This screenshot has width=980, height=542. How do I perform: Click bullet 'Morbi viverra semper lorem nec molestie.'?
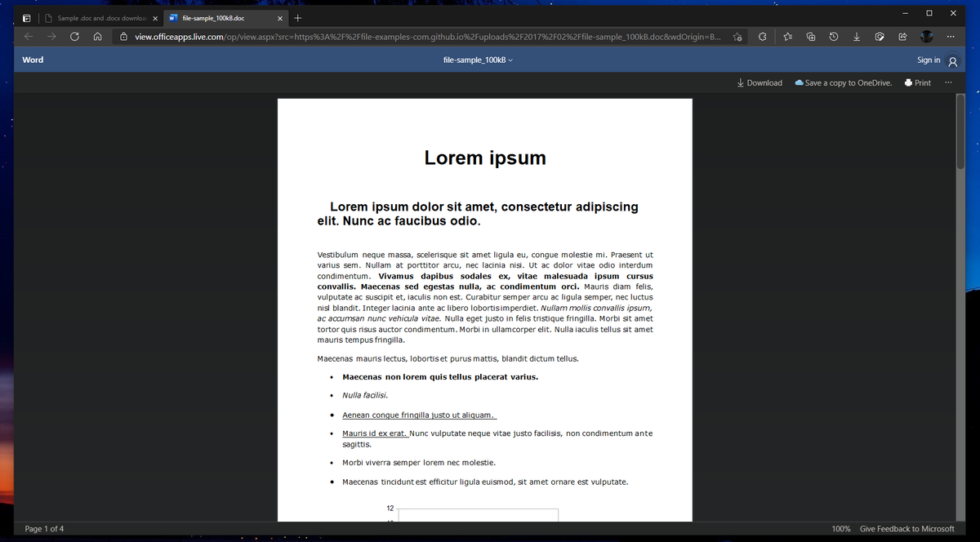click(419, 463)
